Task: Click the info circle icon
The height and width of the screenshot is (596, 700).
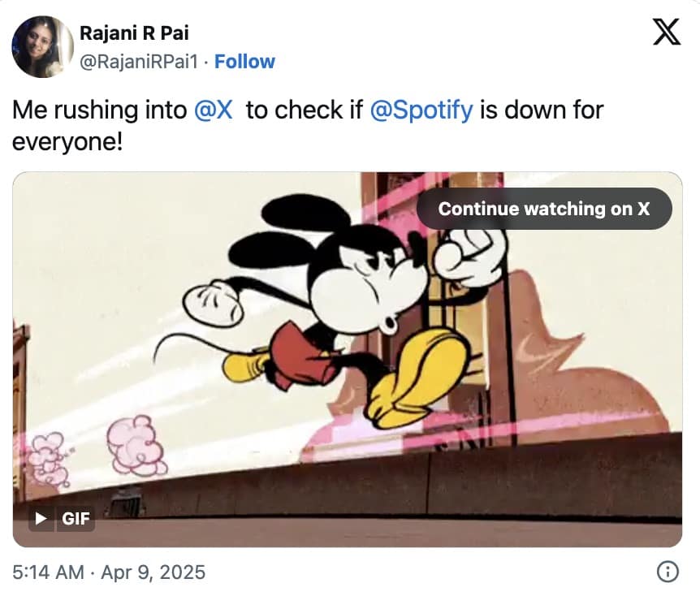Action: coord(667,572)
